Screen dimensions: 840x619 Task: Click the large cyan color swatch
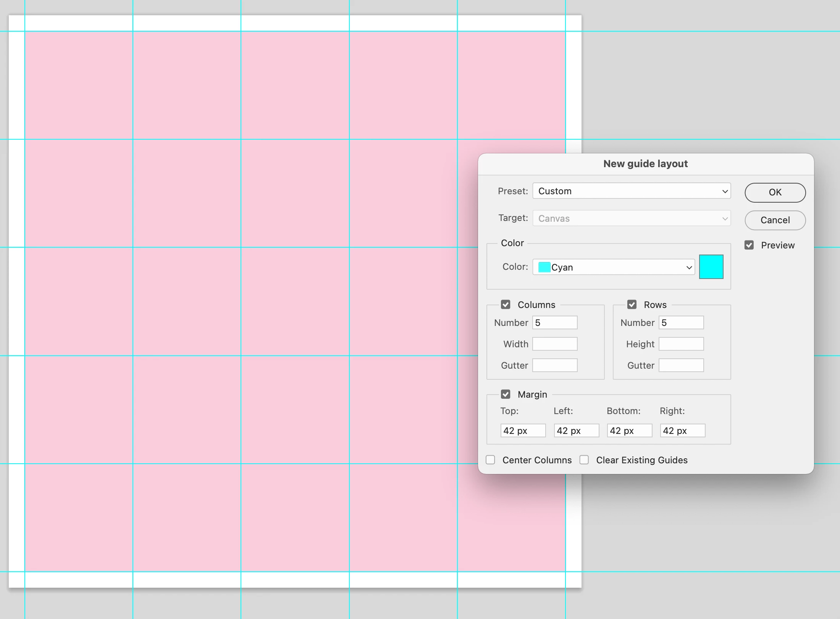tap(711, 267)
